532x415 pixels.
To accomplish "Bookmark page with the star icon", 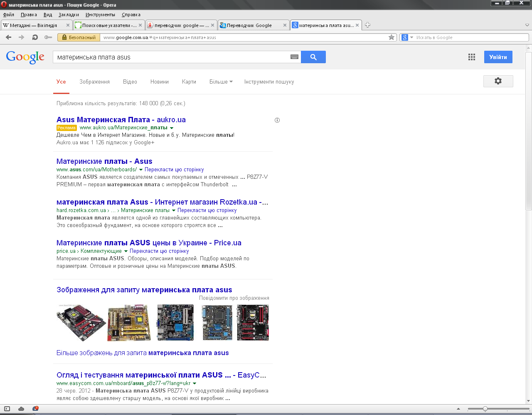I will click(x=392, y=37).
